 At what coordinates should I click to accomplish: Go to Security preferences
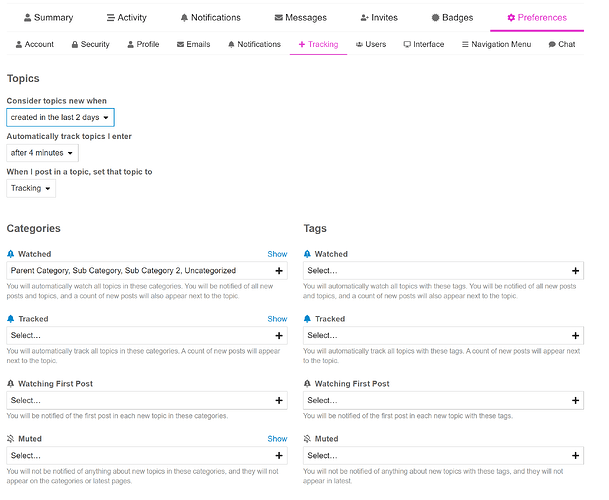(90, 44)
